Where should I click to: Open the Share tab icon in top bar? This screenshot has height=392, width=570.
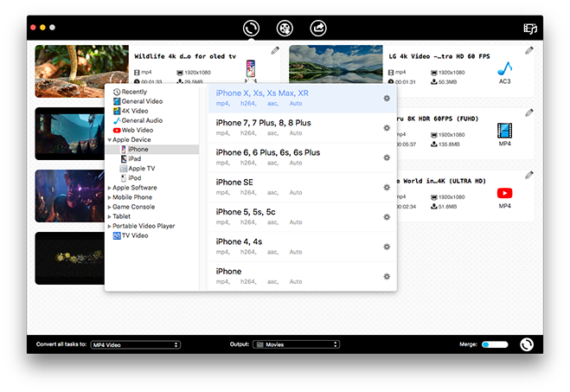(318, 29)
